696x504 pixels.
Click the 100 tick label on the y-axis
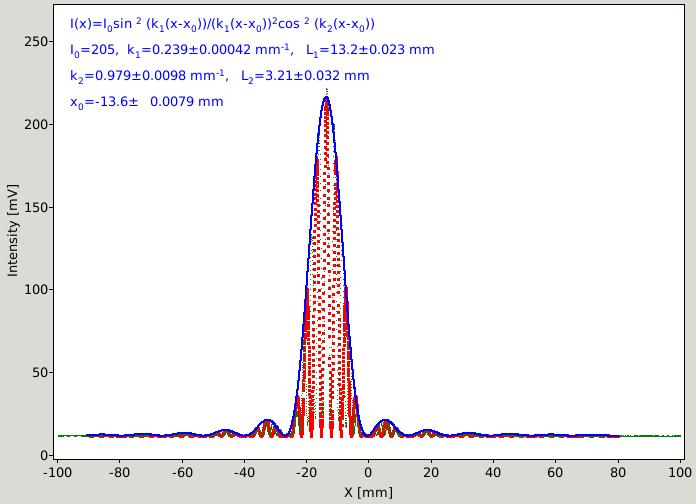click(x=36, y=290)
